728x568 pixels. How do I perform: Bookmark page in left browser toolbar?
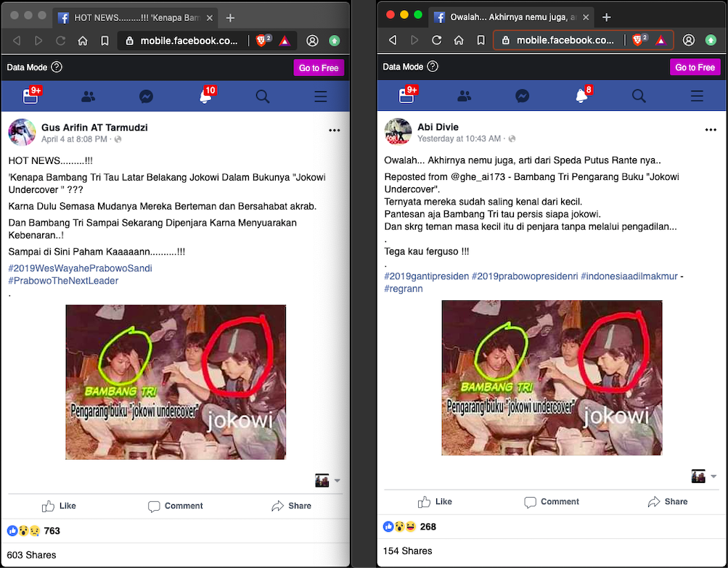105,41
